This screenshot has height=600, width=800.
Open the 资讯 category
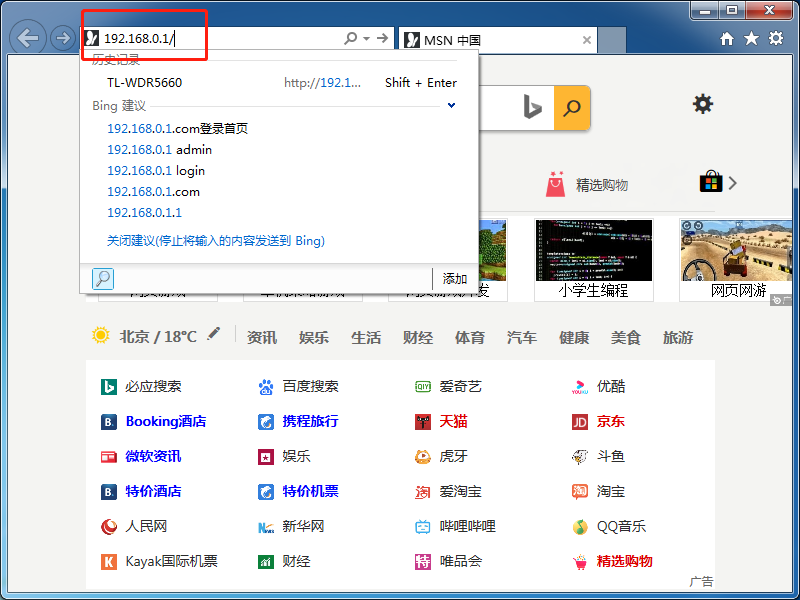[262, 337]
